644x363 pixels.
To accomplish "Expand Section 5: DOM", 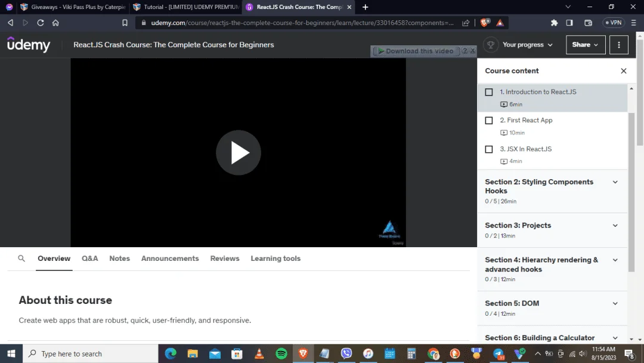I will tap(552, 308).
